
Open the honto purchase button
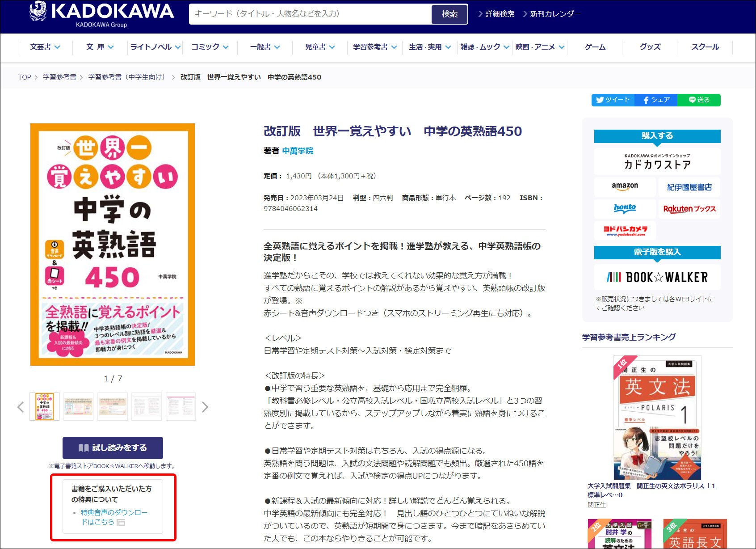click(x=625, y=209)
